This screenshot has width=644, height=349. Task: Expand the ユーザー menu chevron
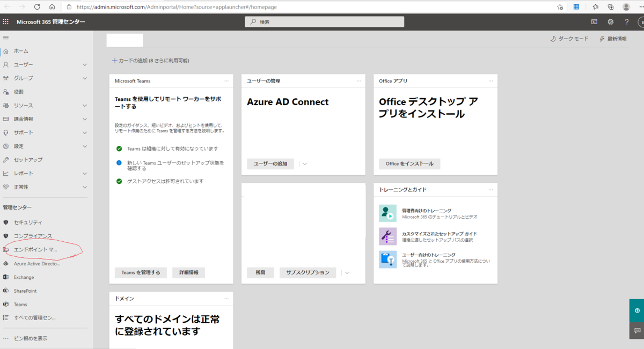(85, 65)
